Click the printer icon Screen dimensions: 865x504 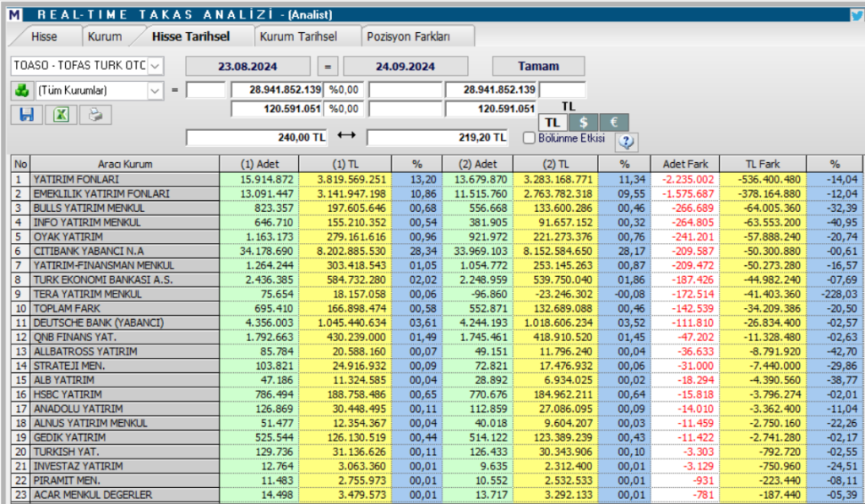(95, 115)
